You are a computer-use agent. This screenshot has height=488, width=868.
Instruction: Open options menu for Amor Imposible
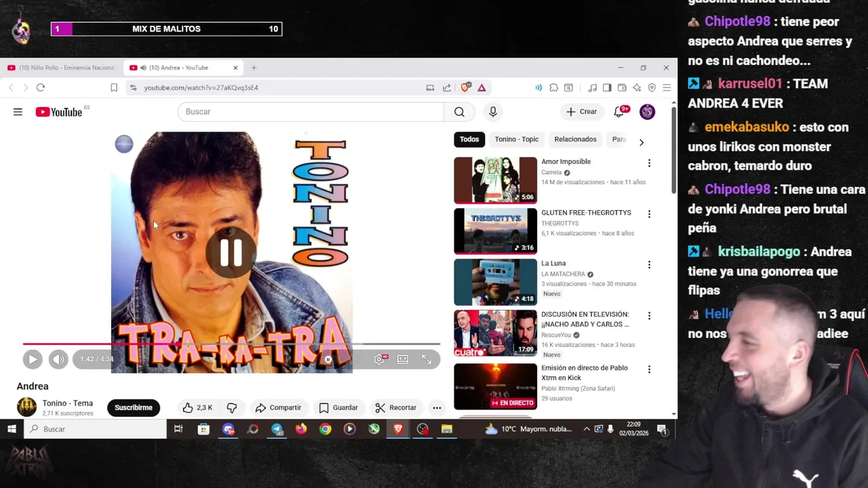coord(649,163)
